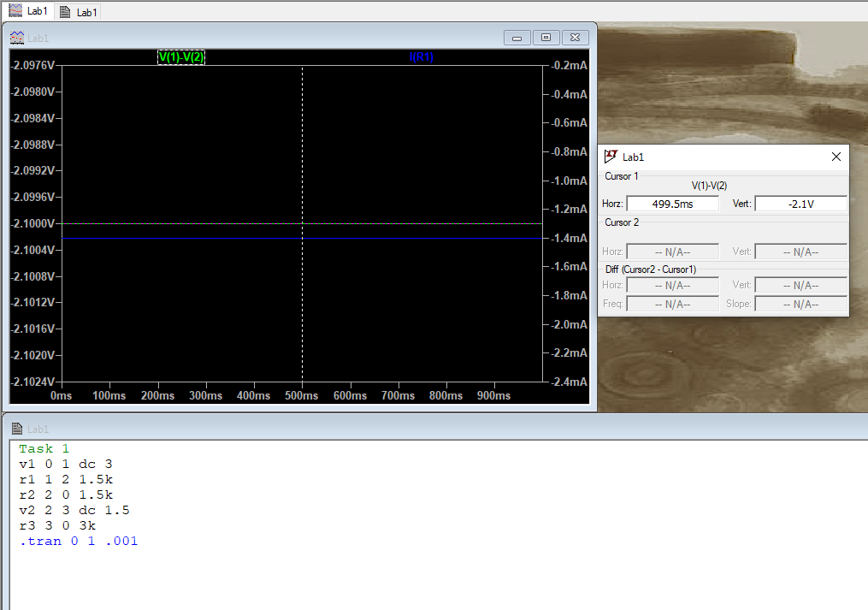Click the Diff Horz field
The image size is (868, 610).
672,285
